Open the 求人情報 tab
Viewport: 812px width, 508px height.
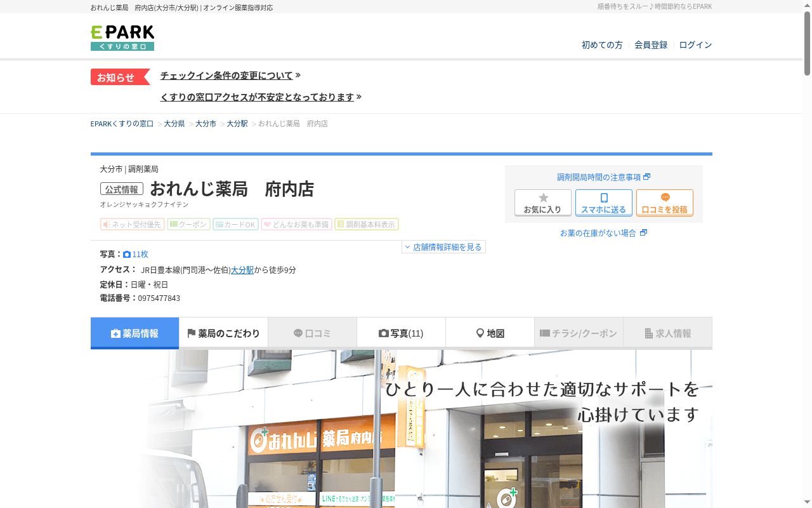667,333
